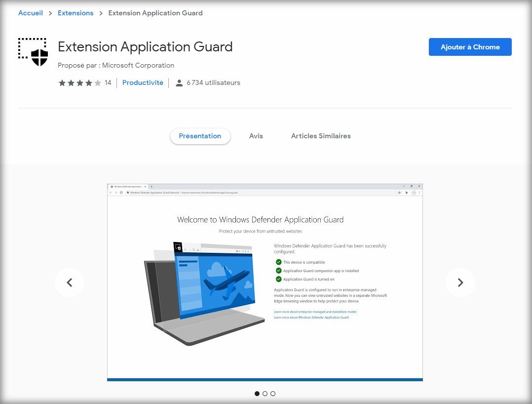This screenshot has height=404, width=532.
Task: Show next screenshot with right arrow
Action: pos(460,283)
